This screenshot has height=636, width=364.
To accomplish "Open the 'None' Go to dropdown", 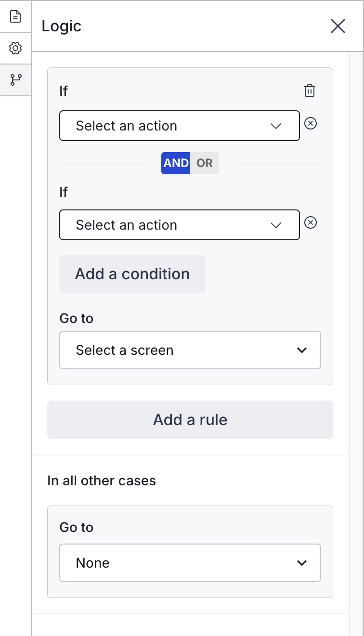I will pyautogui.click(x=190, y=563).
